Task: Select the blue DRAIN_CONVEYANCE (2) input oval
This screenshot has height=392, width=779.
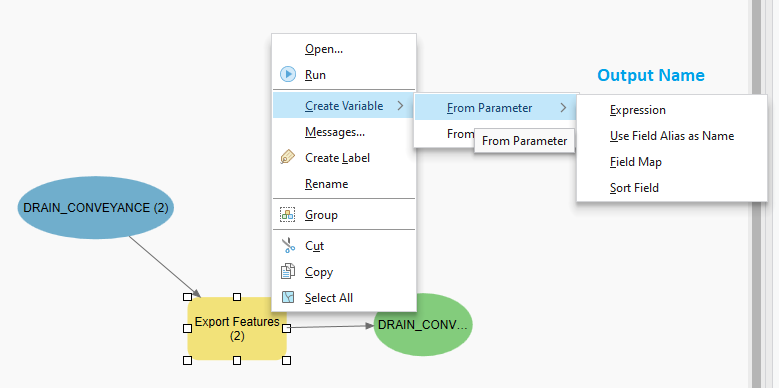Action: [95, 207]
